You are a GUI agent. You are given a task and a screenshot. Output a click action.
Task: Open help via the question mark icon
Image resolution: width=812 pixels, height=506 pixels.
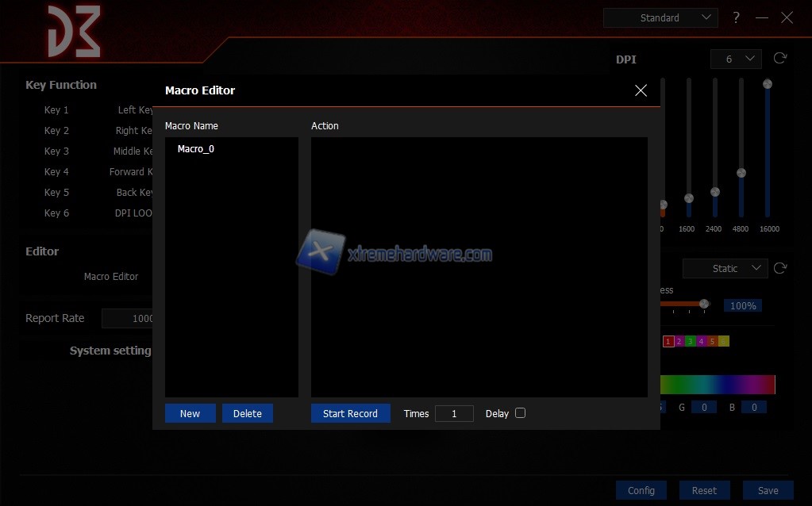point(737,17)
